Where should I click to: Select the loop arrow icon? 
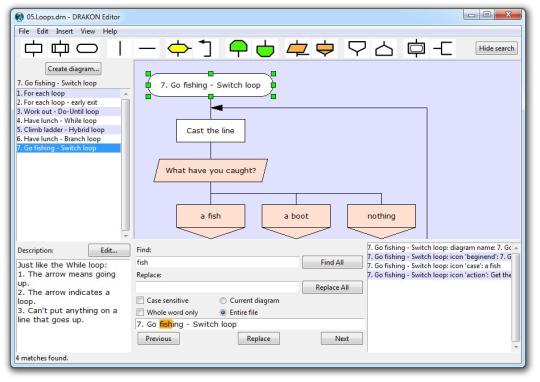[206, 48]
